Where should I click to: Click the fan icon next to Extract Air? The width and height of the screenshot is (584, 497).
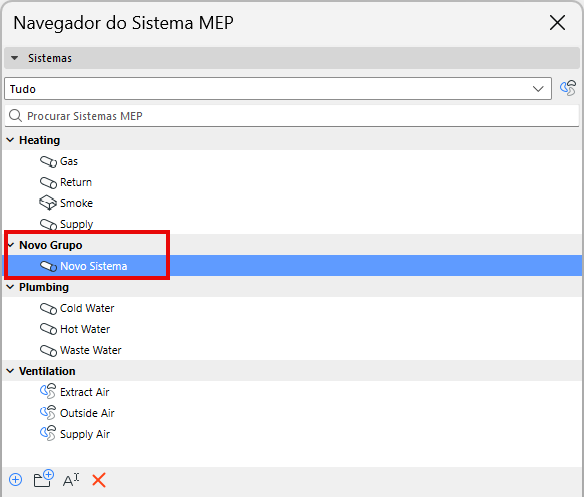[48, 392]
